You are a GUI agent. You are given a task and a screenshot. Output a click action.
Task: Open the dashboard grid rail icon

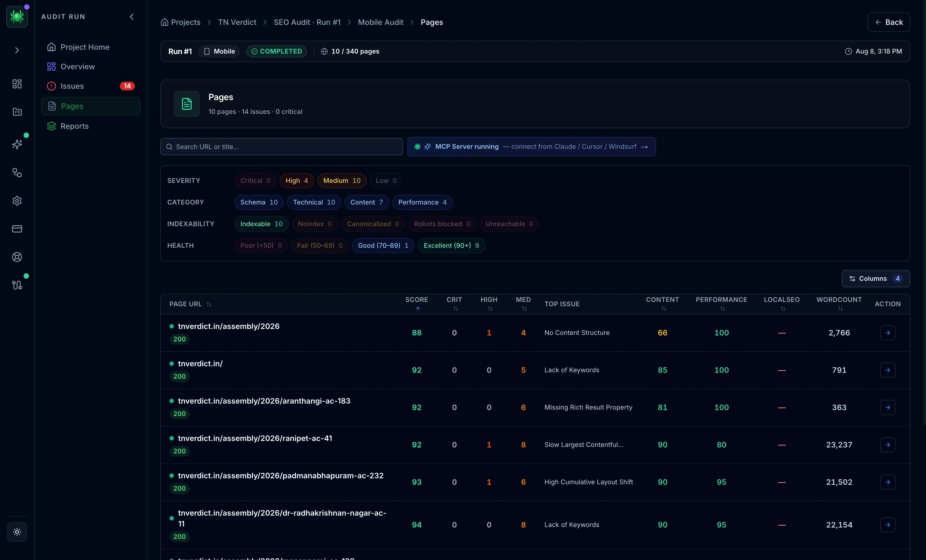coord(17,84)
